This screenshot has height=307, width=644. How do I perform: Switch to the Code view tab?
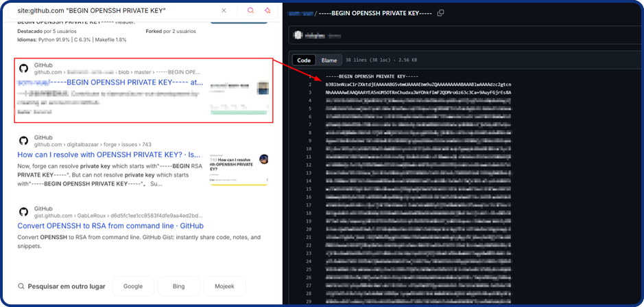pos(304,60)
